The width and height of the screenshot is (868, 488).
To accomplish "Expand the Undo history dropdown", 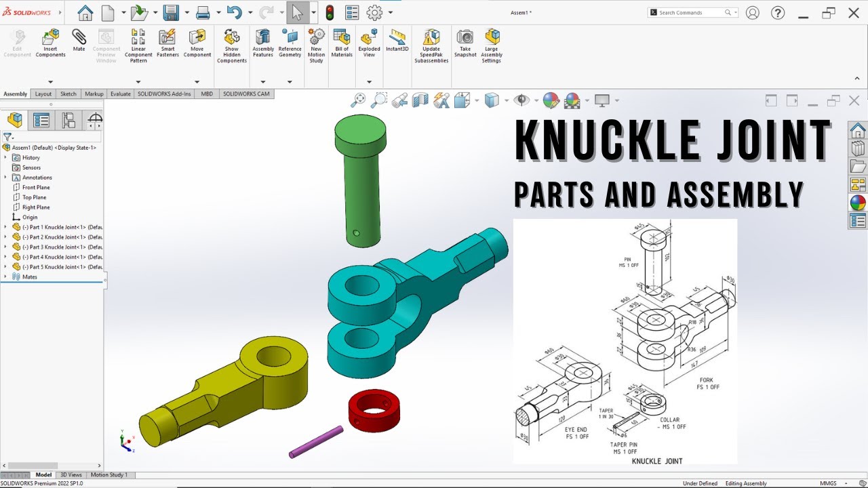I will coord(250,12).
